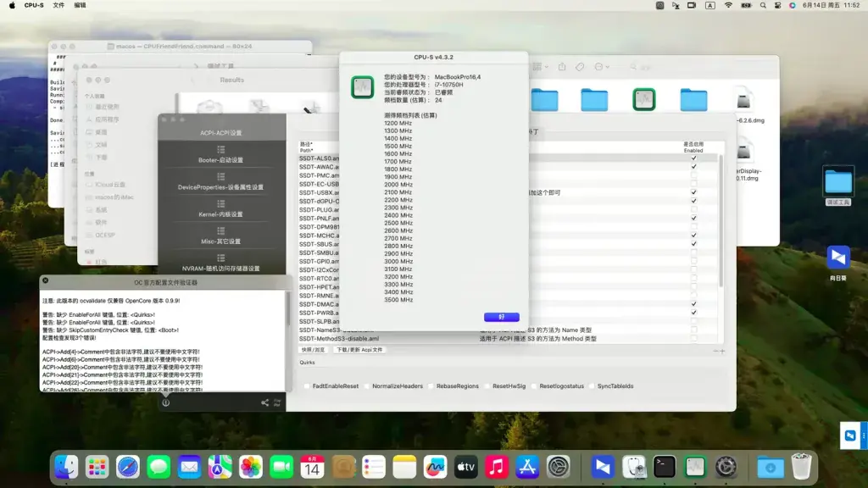This screenshot has height=488, width=868.
Task: Click the info icon in the dark bottom bar
Action: coord(166,402)
